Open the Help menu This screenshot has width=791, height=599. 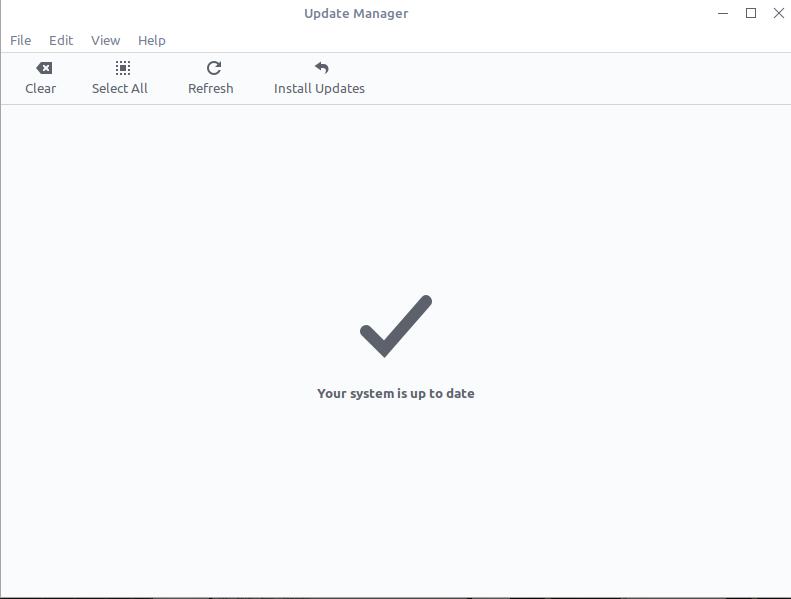(x=152, y=41)
